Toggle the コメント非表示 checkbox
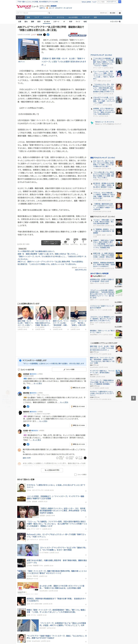 pyautogui.click(x=75, y=475)
